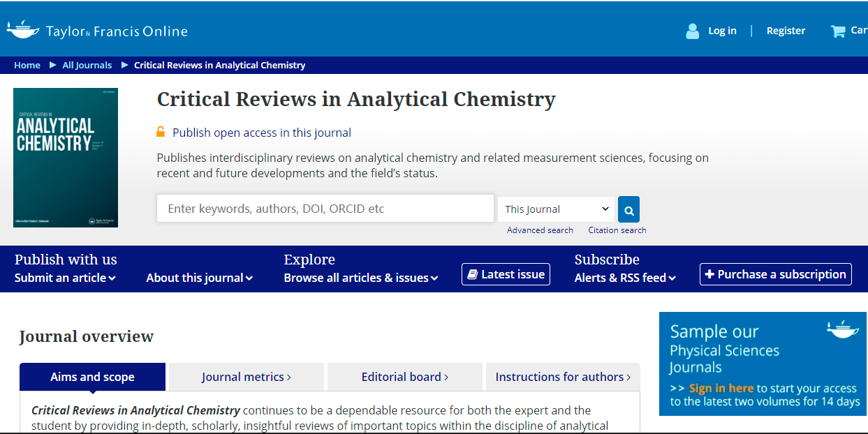
Task: Click the Citation search link
Action: pyautogui.click(x=617, y=230)
